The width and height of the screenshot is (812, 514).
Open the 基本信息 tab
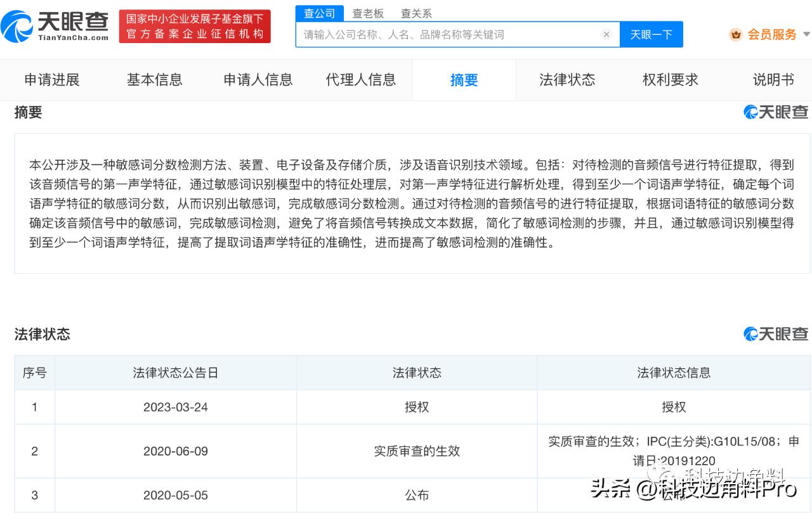click(154, 80)
